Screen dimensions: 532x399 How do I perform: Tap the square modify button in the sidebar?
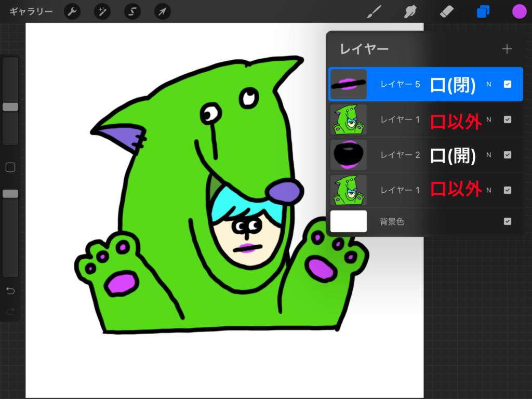tap(10, 167)
